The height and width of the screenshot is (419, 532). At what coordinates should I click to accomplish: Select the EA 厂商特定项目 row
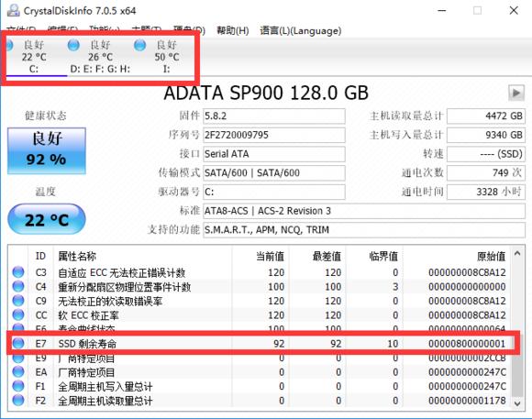coord(260,372)
